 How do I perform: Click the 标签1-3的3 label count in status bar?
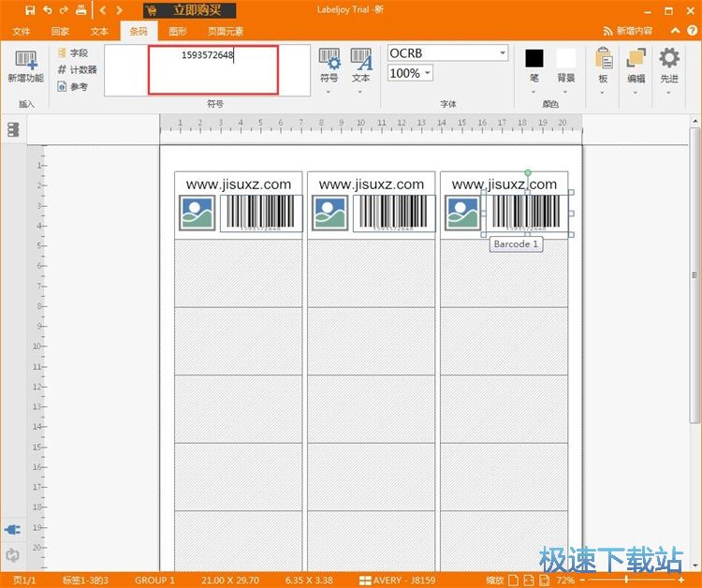pos(85,581)
